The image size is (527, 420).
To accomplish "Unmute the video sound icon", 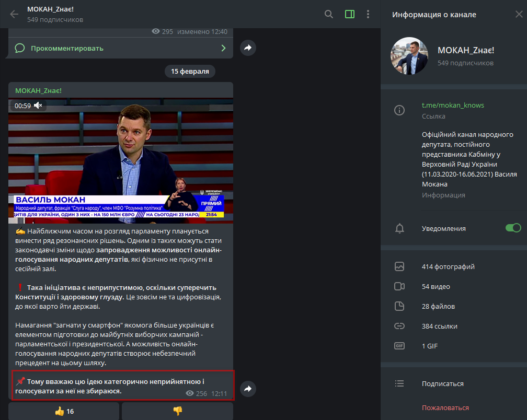I will [38, 106].
